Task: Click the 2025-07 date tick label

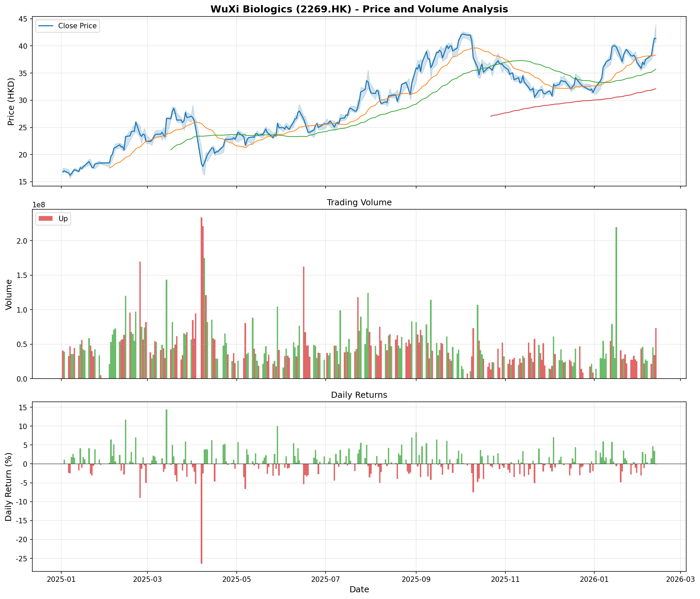Action: pyautogui.click(x=325, y=579)
